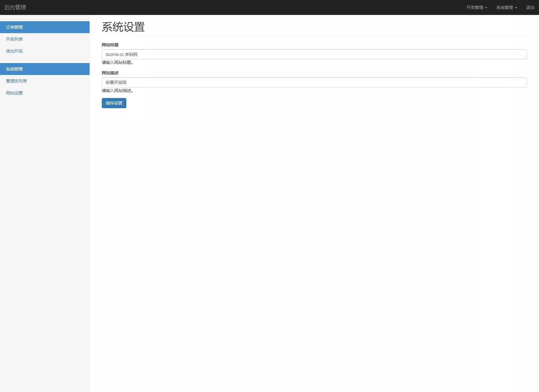This screenshot has width=539, height=392.
Task: Select the 彩票开奖网 description text
Action: click(x=116, y=82)
